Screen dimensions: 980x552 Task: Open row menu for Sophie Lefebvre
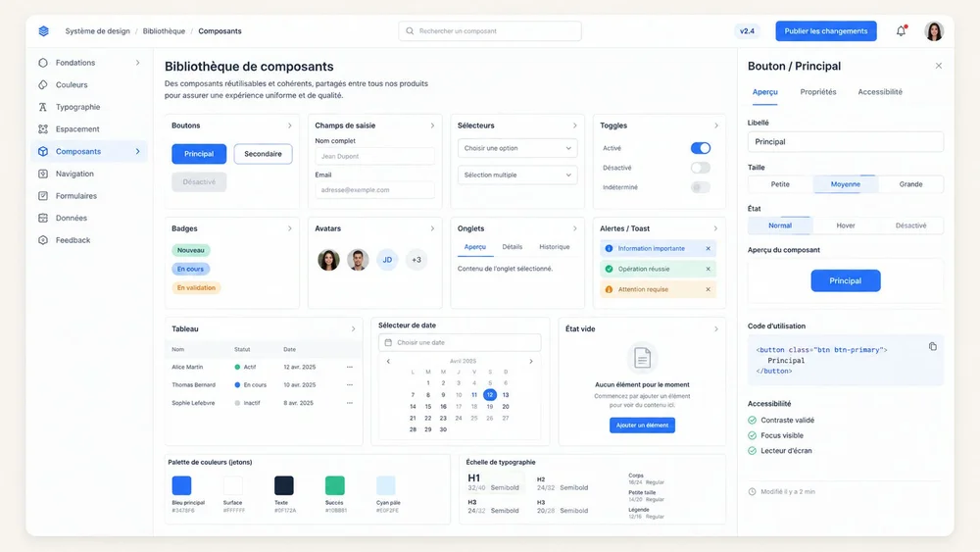coord(350,403)
